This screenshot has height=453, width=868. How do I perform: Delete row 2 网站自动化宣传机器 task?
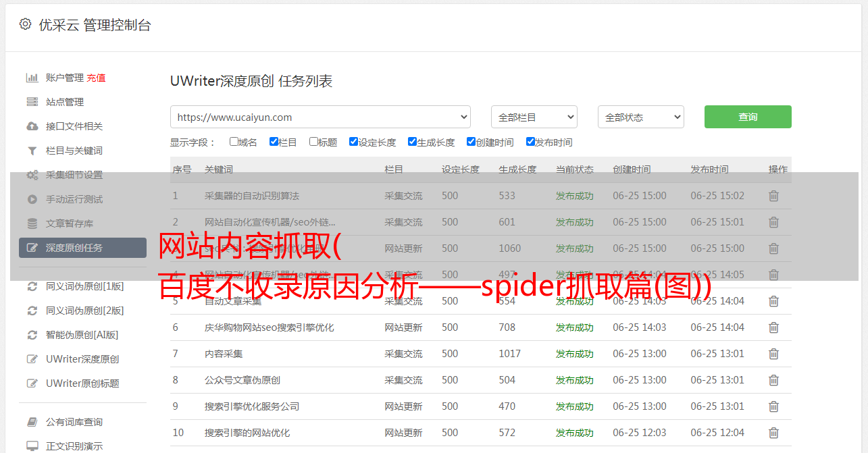[x=774, y=222]
